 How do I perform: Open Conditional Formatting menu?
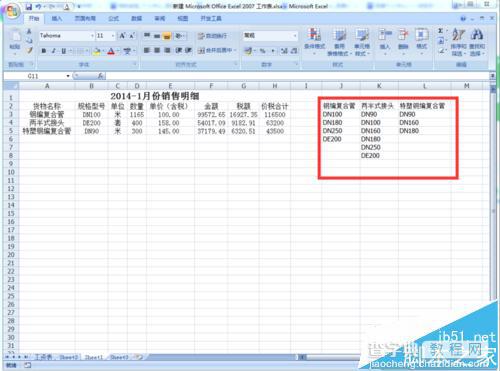tap(314, 42)
